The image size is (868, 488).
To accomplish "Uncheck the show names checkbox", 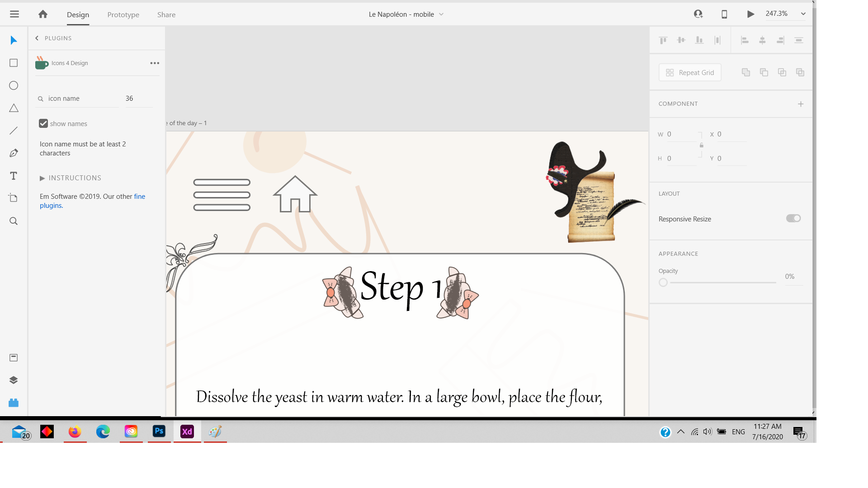I will point(43,123).
